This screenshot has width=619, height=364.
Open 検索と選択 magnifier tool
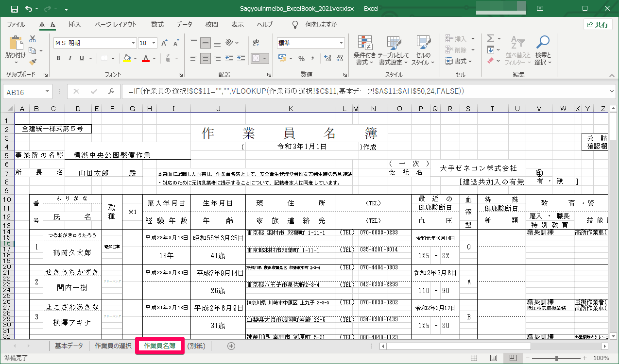click(543, 50)
